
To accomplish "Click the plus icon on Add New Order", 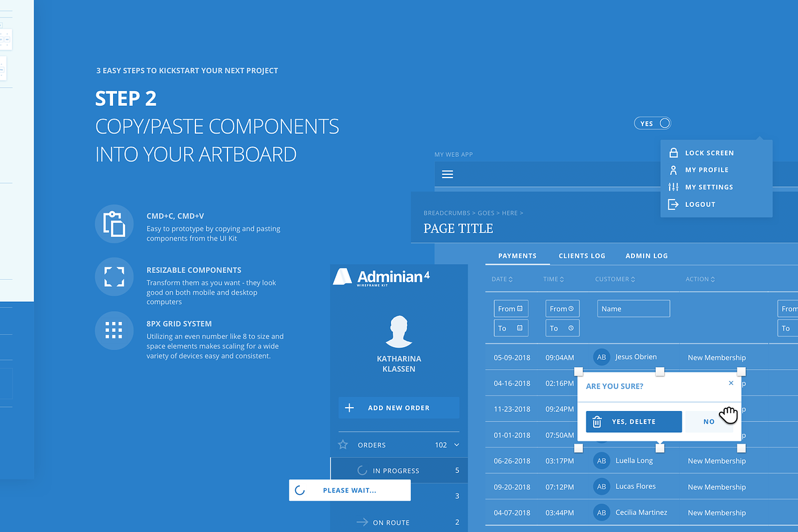I will pos(350,408).
